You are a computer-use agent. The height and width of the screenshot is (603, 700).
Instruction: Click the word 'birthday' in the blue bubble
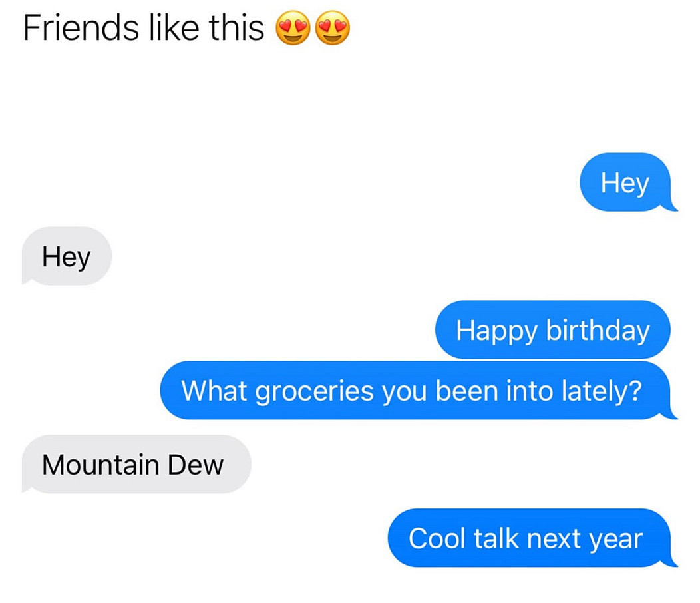[x=598, y=331]
